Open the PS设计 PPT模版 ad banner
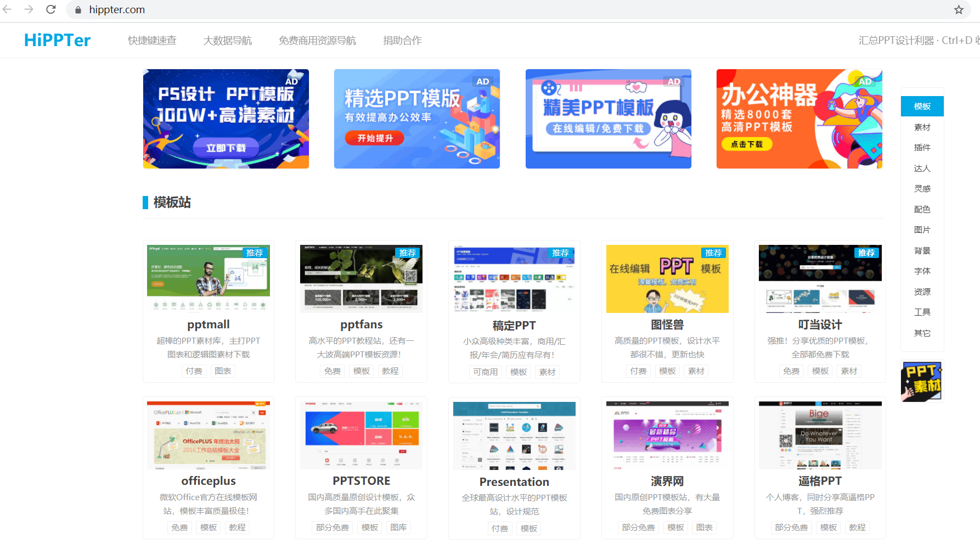 pos(226,119)
